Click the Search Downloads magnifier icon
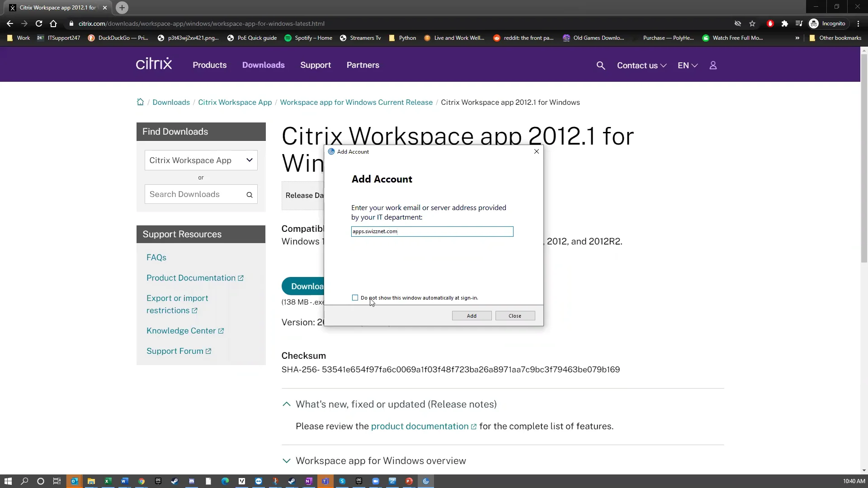 [249, 195]
